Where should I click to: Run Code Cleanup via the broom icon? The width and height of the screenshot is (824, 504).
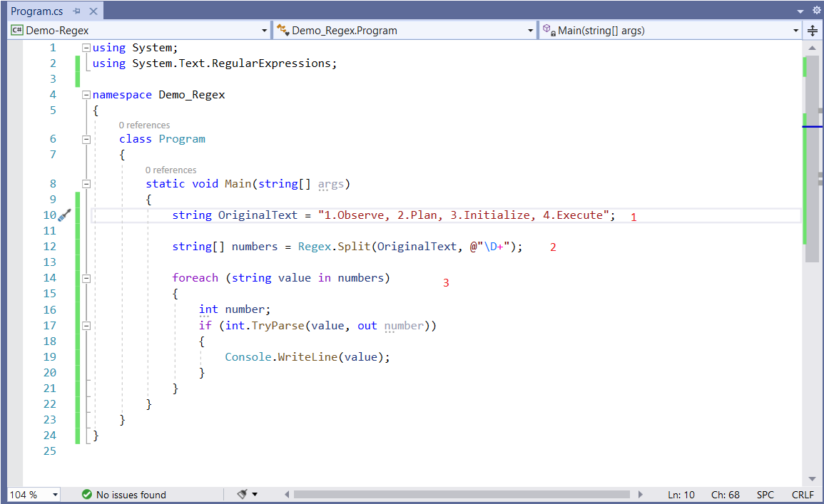pyautogui.click(x=242, y=494)
